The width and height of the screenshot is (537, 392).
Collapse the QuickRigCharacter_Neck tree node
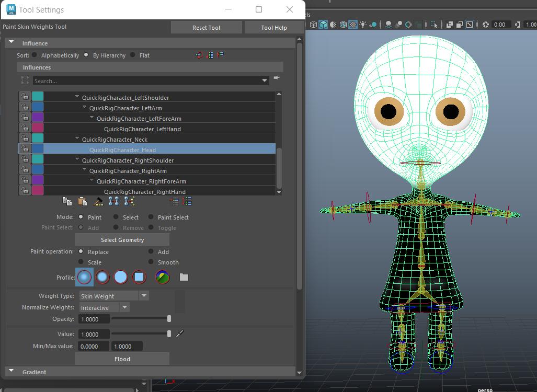(x=77, y=139)
